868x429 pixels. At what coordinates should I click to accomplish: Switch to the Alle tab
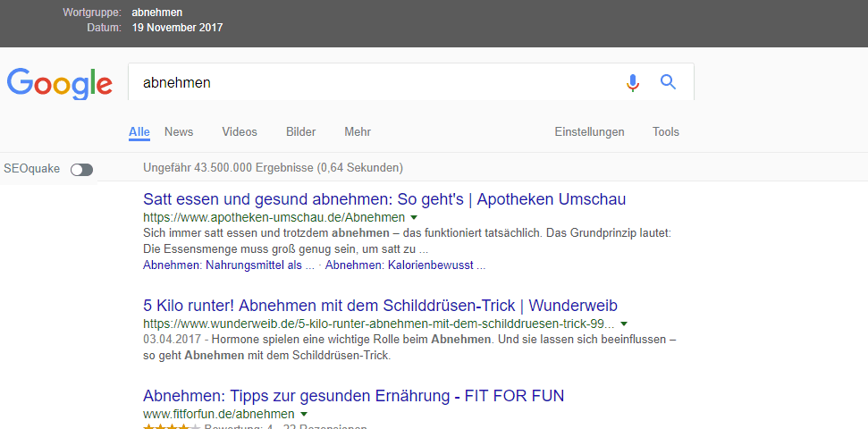tap(139, 131)
